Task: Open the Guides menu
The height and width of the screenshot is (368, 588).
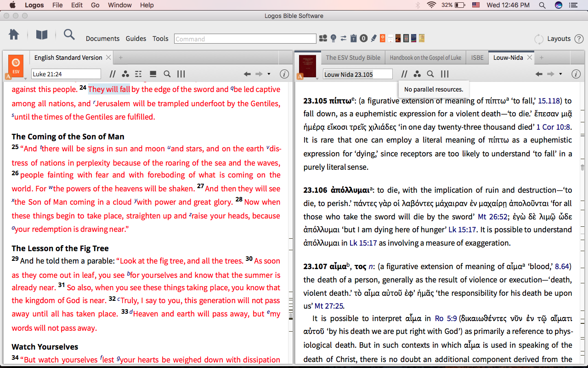Action: (x=136, y=39)
